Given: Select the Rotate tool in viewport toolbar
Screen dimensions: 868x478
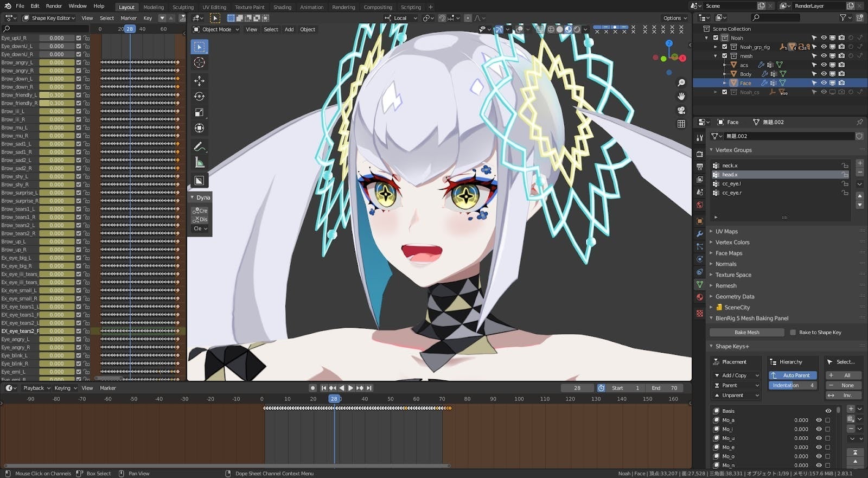Looking at the screenshot, I should [199, 97].
